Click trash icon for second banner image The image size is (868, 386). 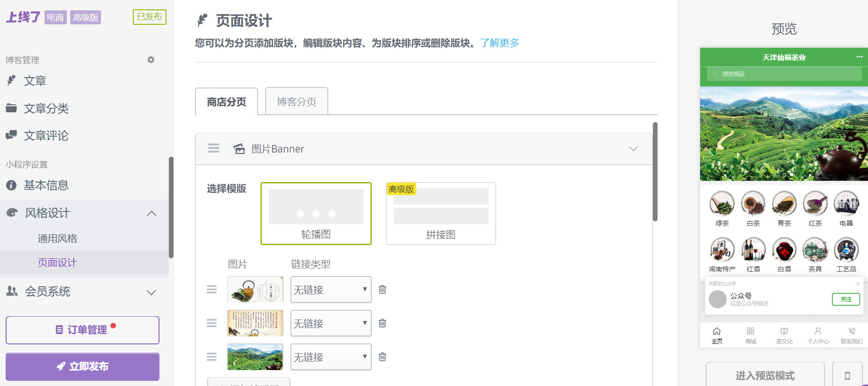(x=382, y=323)
